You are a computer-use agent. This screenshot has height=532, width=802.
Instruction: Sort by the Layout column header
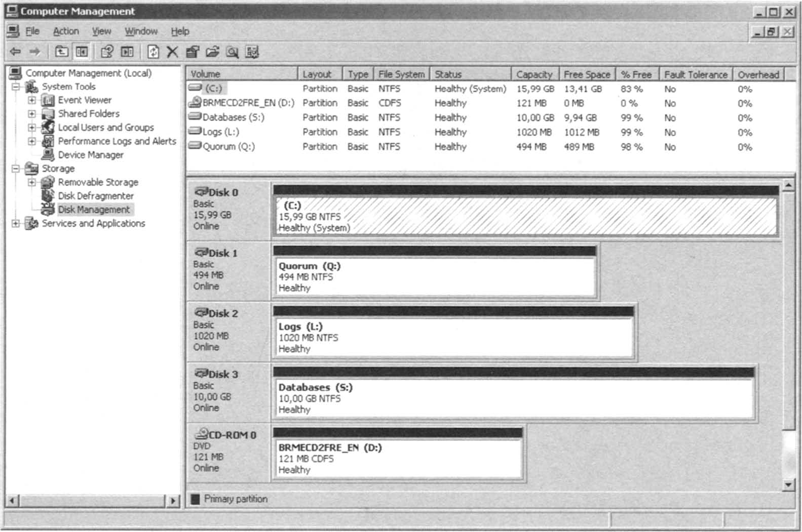(x=320, y=74)
